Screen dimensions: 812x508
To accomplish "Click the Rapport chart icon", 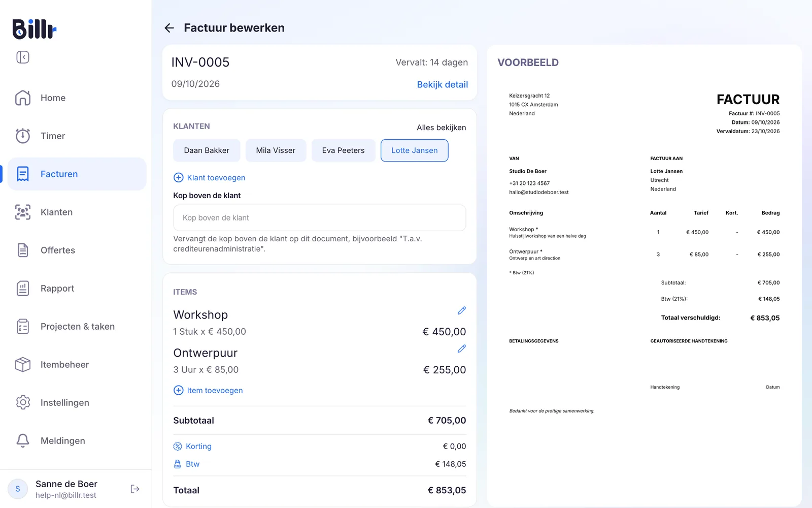I will [x=23, y=288].
